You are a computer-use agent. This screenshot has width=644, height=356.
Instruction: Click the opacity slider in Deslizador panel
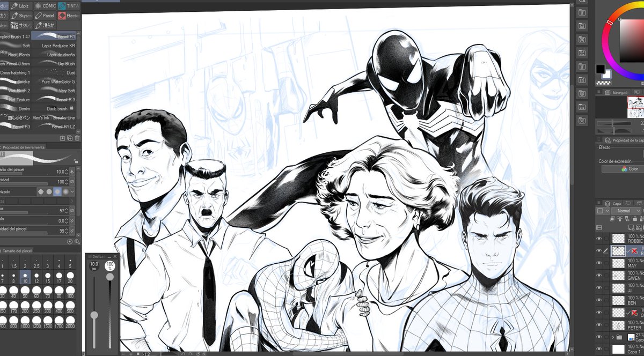pos(110,311)
